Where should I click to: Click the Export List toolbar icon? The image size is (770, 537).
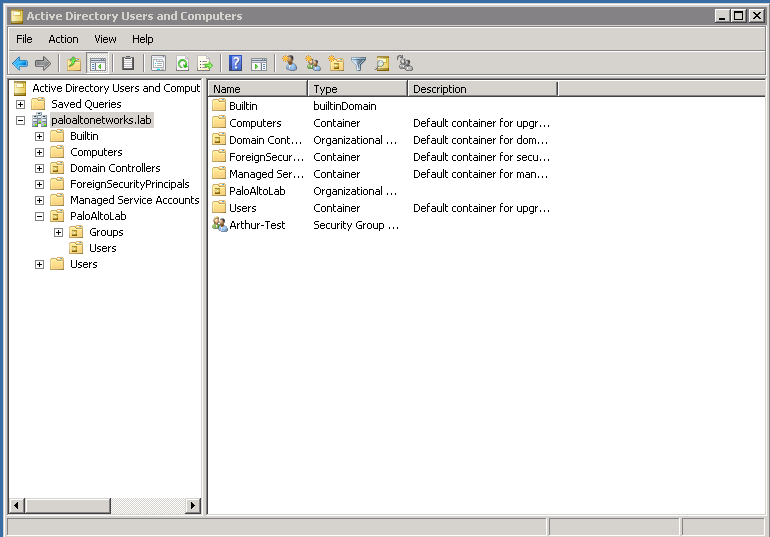click(205, 64)
